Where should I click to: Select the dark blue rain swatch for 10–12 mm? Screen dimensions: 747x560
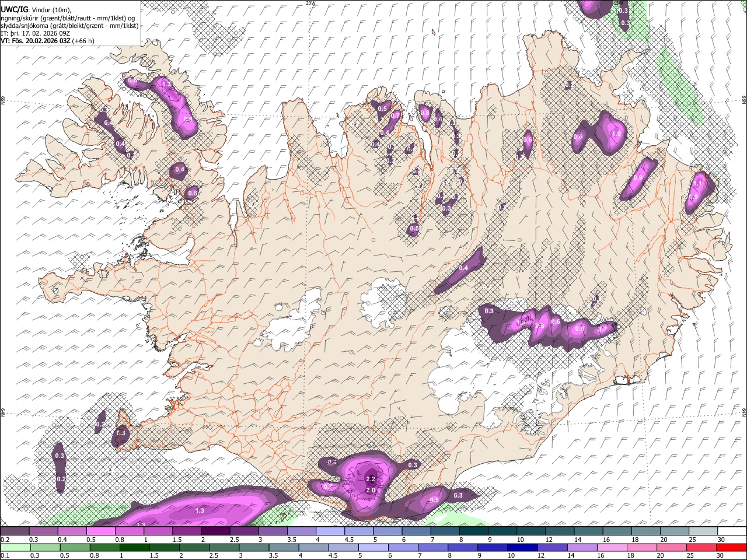click(522, 548)
